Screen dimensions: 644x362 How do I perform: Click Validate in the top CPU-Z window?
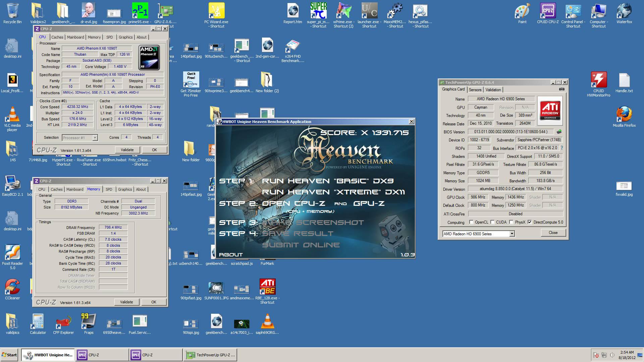[127, 150]
